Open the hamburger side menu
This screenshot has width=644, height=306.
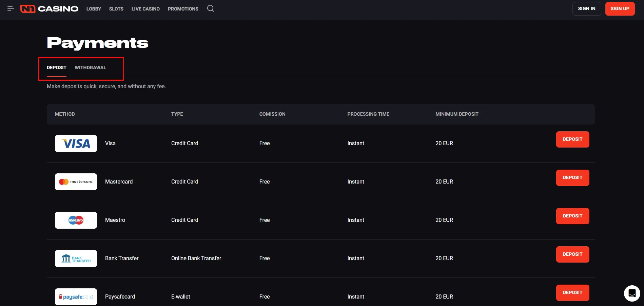[11, 9]
